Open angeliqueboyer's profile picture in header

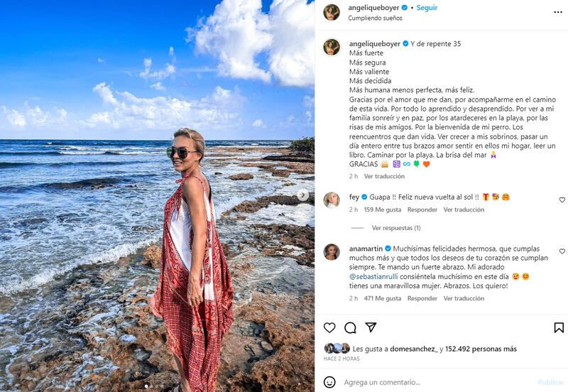[332, 12]
